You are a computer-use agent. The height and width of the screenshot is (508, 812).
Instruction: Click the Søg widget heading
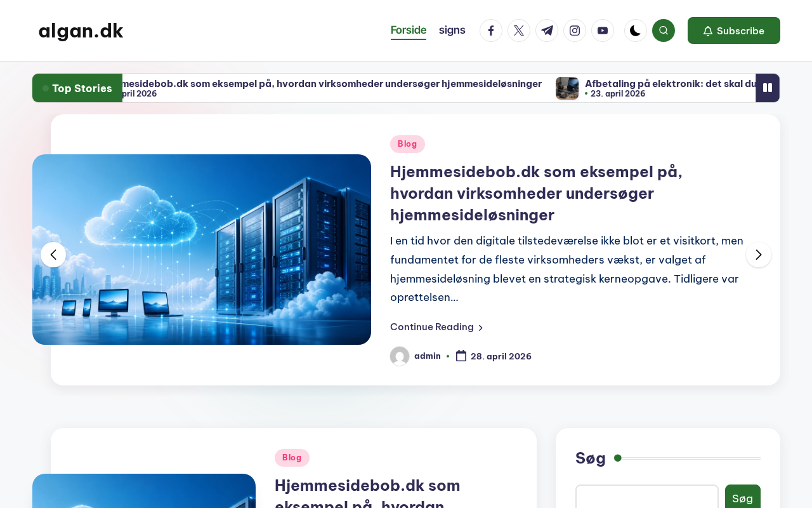[591, 458]
